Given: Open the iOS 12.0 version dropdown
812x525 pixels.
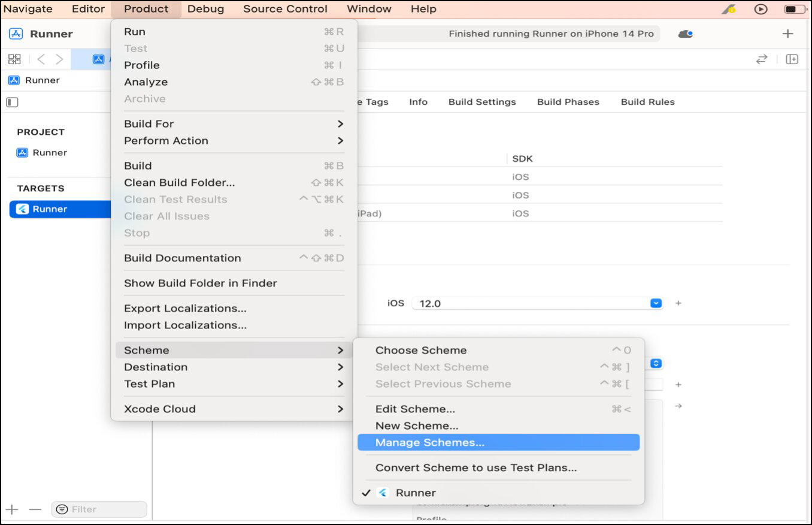Looking at the screenshot, I should point(656,303).
